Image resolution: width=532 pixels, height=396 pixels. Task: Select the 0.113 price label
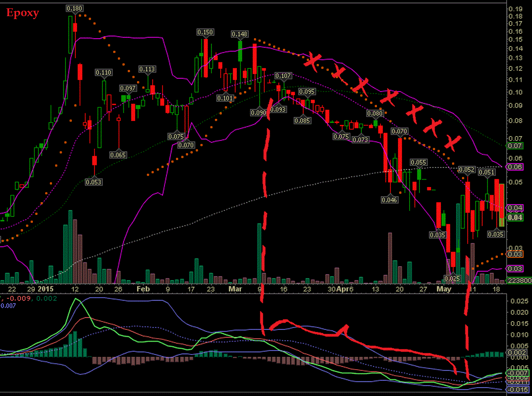(147, 69)
